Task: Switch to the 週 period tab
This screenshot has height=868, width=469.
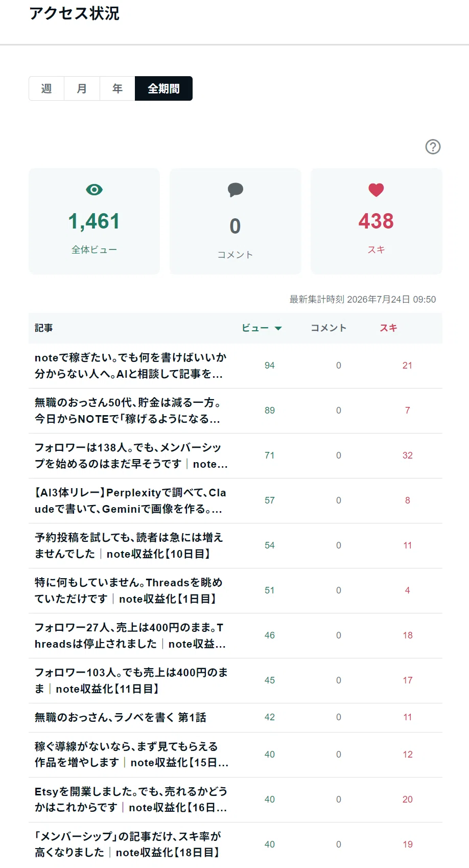Action: [x=46, y=88]
